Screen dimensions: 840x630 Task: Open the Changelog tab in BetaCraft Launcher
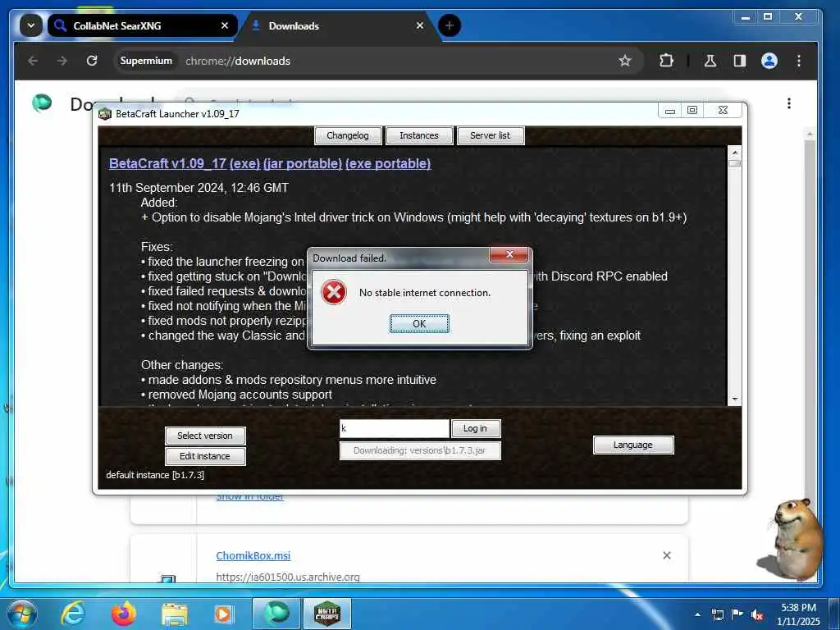348,135
